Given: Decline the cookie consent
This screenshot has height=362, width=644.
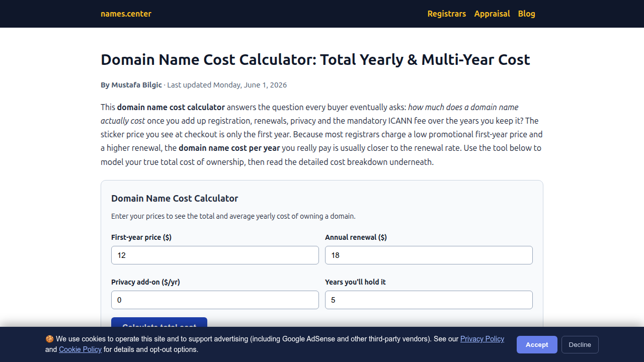Looking at the screenshot, I should point(580,344).
